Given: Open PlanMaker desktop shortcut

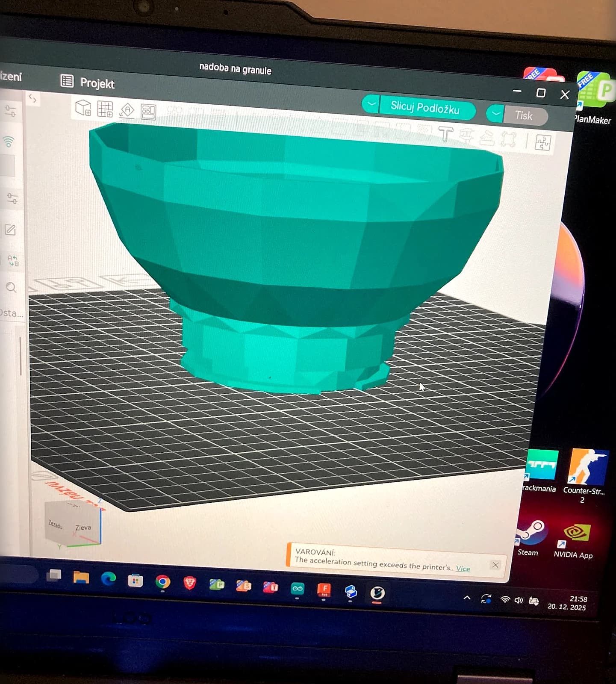Looking at the screenshot, I should tap(594, 98).
